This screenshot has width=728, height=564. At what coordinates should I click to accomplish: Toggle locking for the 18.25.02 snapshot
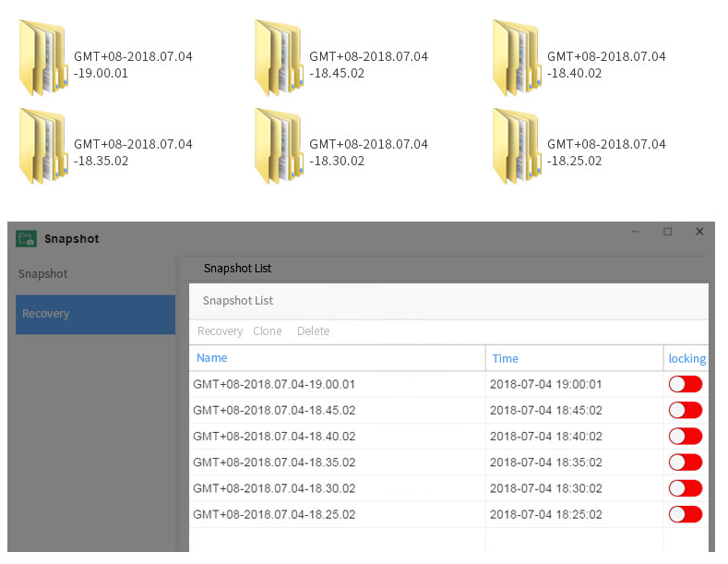click(686, 514)
